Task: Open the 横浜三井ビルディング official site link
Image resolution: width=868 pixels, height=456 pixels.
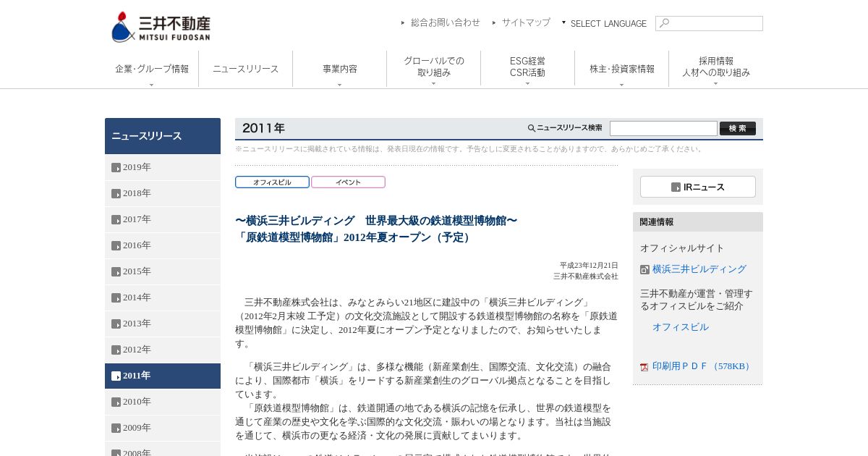Action: coord(699,269)
